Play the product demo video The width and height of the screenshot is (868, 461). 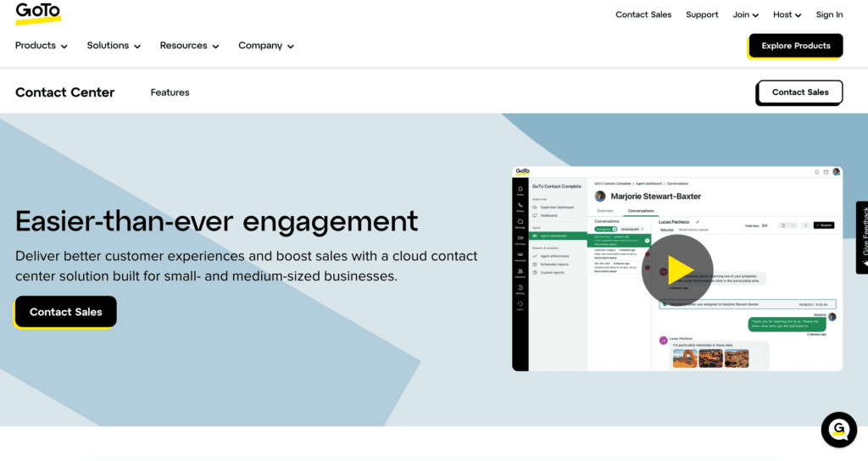677,270
